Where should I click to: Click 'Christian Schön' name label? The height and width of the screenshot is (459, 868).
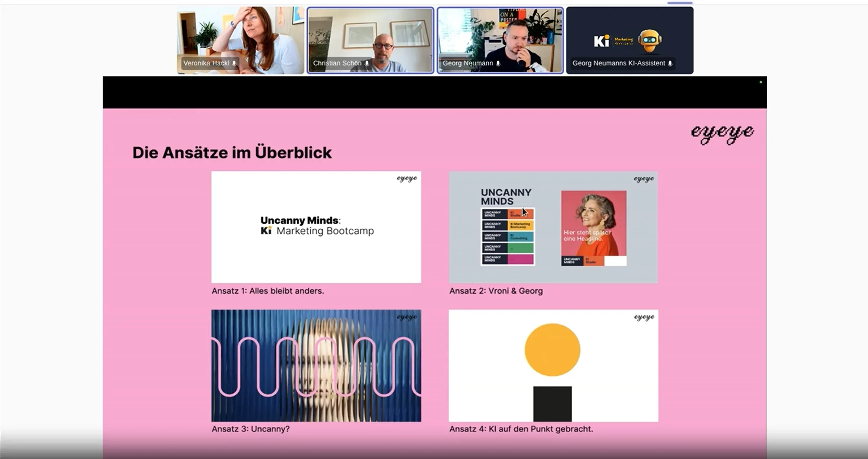pyautogui.click(x=337, y=63)
